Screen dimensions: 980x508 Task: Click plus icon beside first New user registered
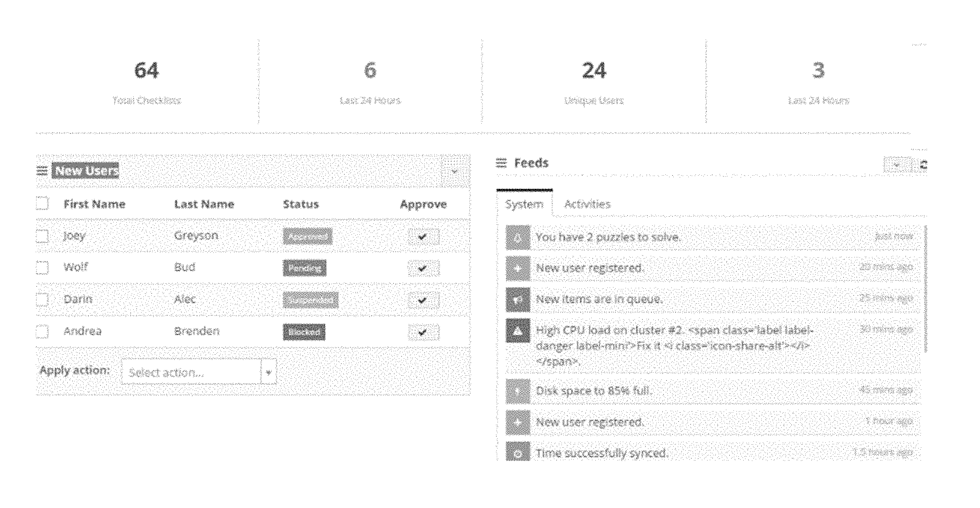[518, 268]
